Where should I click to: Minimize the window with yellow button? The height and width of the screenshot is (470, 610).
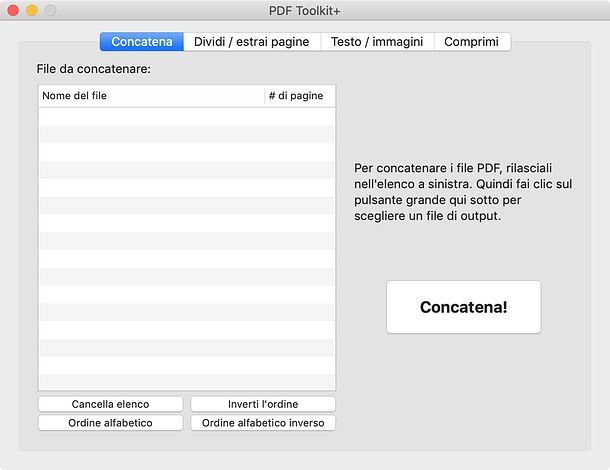click(x=31, y=10)
